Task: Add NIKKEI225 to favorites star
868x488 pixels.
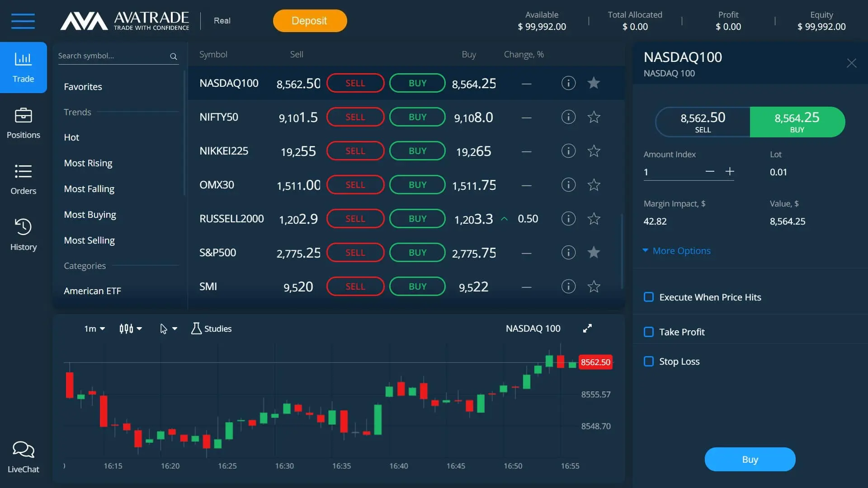Action: click(594, 151)
